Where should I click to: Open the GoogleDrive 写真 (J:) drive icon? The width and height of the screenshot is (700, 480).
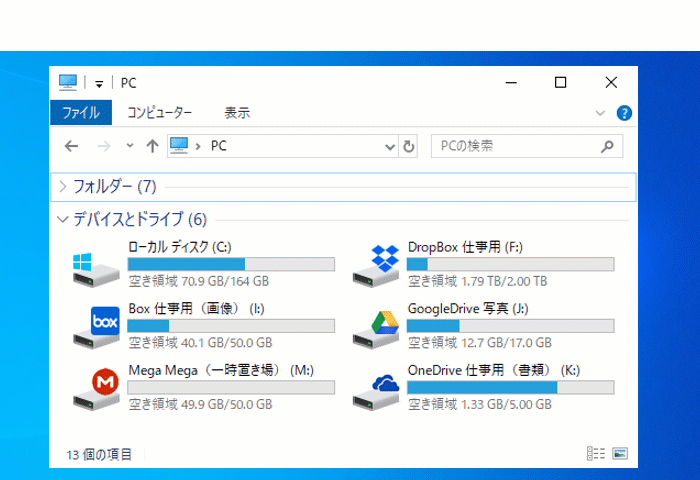376,325
